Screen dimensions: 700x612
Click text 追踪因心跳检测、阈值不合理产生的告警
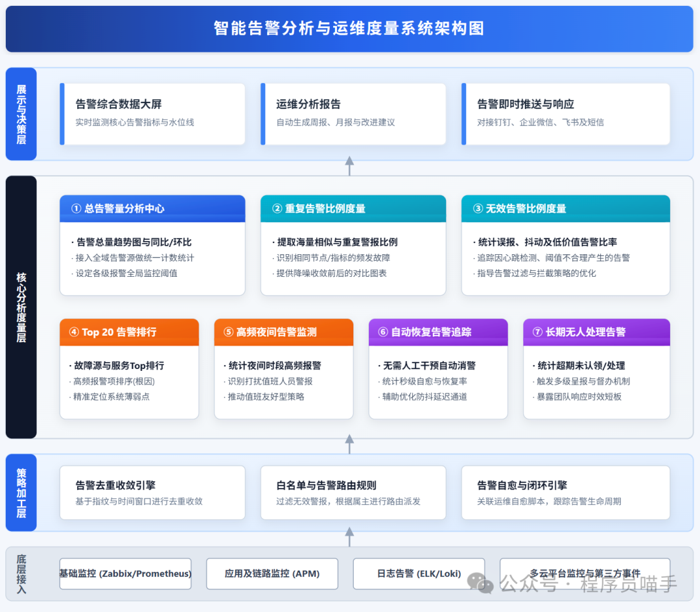pyautogui.click(x=554, y=257)
